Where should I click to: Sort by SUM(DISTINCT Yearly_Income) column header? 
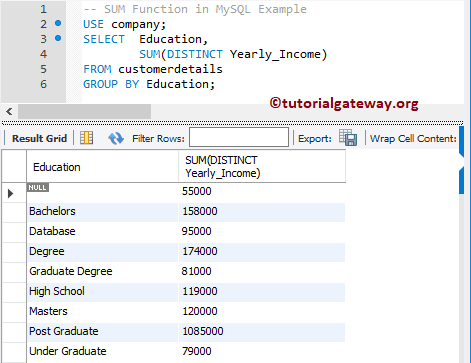pyautogui.click(x=262, y=167)
